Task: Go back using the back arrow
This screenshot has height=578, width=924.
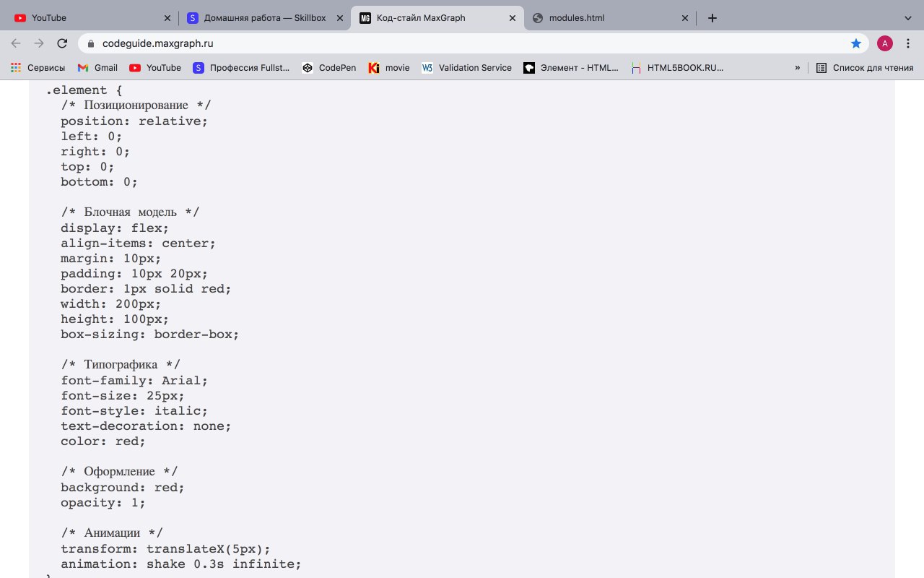Action: (x=16, y=43)
